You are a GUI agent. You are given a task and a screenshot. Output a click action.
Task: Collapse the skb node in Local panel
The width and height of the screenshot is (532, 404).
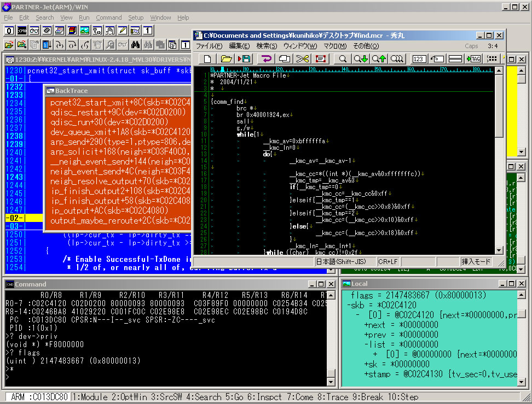pyautogui.click(x=349, y=305)
